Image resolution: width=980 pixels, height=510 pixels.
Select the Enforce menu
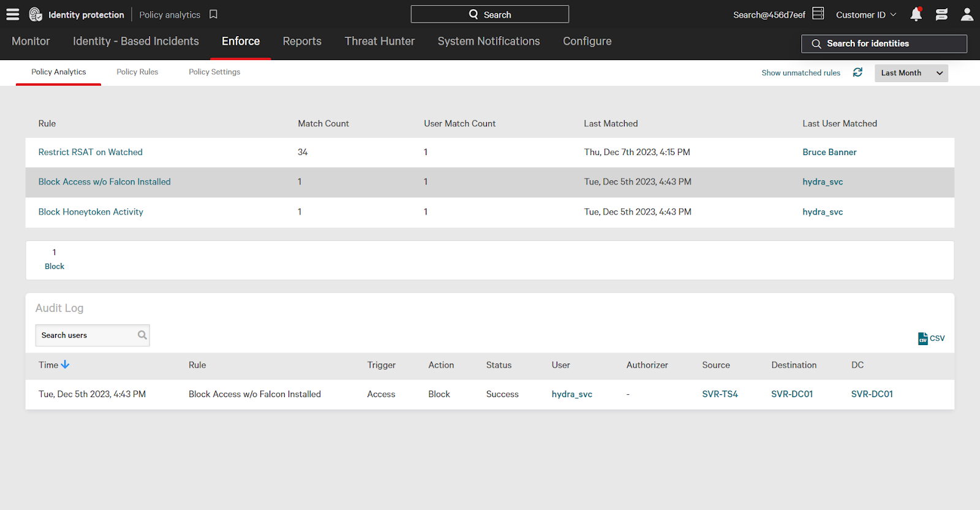coord(241,41)
